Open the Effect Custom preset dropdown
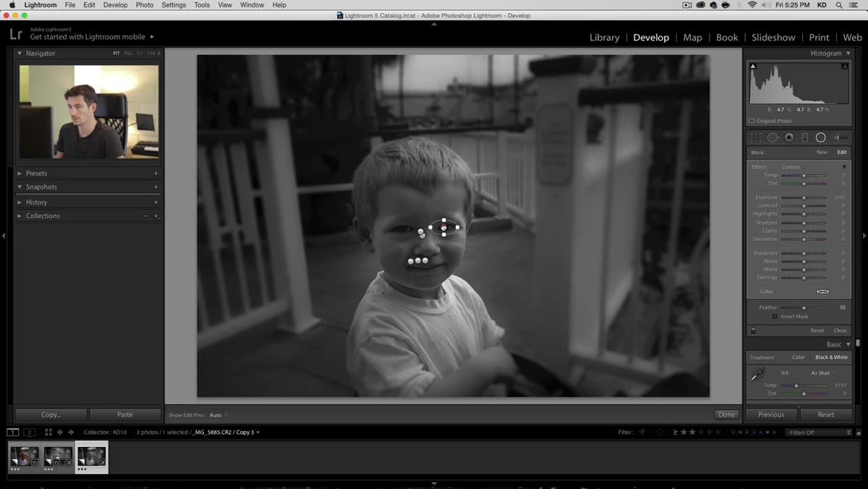868x489 pixels. 793,167
